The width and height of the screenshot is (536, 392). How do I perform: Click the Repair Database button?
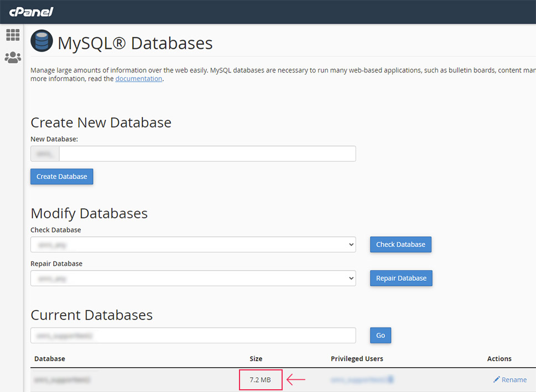pos(402,278)
